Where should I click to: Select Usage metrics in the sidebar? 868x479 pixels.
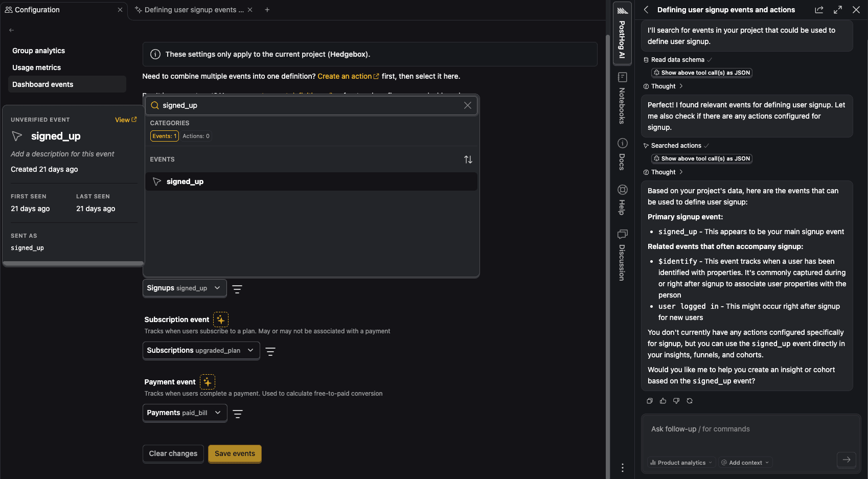click(x=36, y=67)
